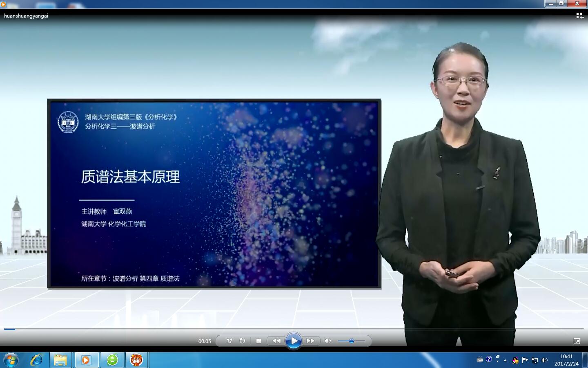Viewport: 588px width, 368px height.
Task: Toggle shuffle mode in player
Action: pos(229,341)
